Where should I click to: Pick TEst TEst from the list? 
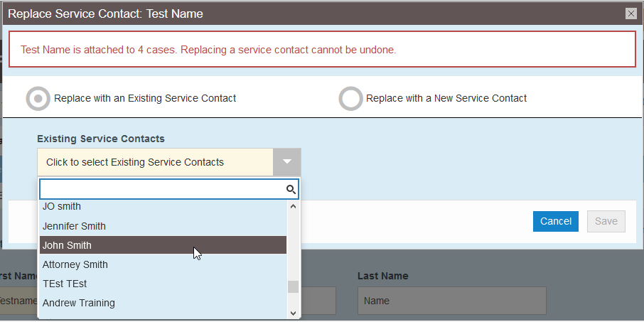[x=163, y=284]
